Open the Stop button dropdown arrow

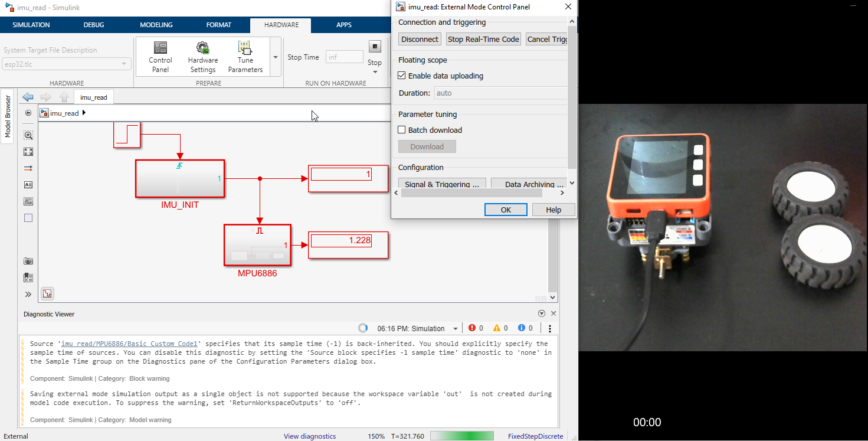(375, 72)
